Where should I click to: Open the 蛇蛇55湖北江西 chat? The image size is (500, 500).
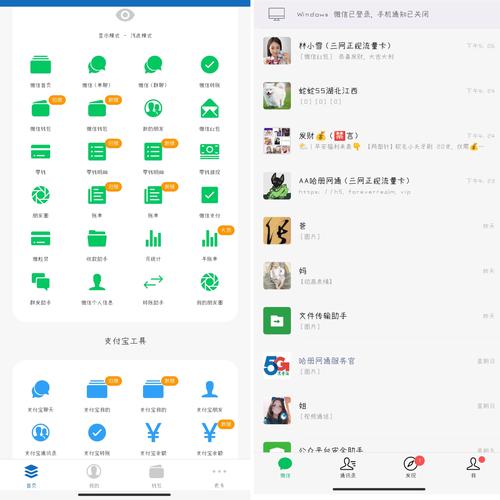(377, 96)
